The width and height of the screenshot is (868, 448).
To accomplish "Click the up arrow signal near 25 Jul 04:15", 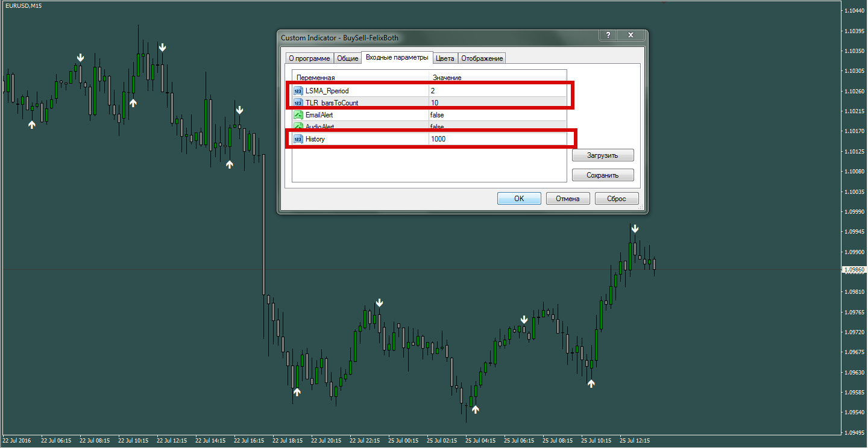I will point(476,409).
